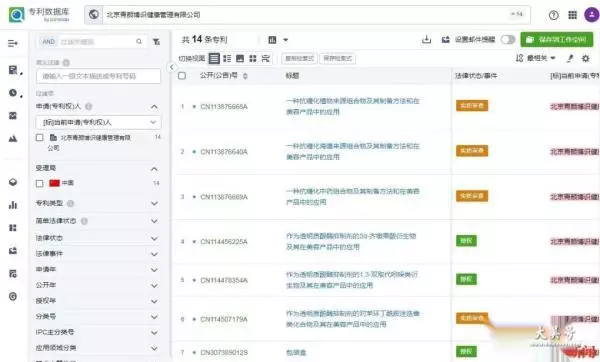Focus the main company search box
The width and height of the screenshot is (600, 362).
(306, 15)
